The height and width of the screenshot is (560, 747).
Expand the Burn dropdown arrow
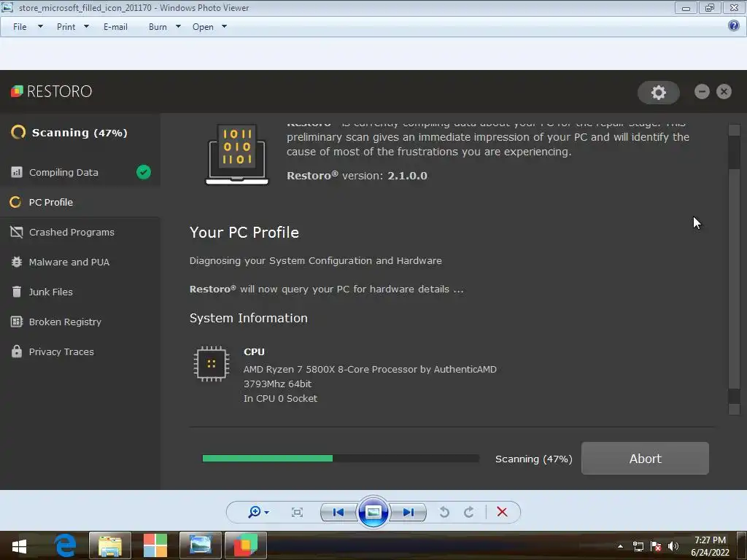click(x=178, y=27)
